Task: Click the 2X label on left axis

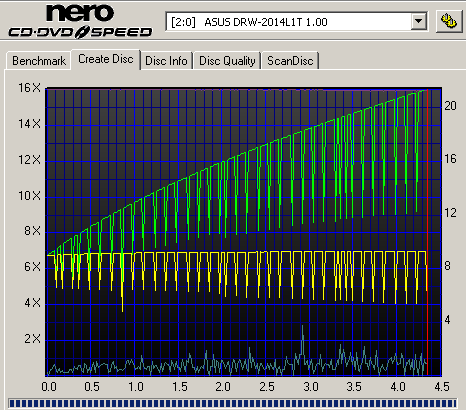Action: click(x=32, y=339)
